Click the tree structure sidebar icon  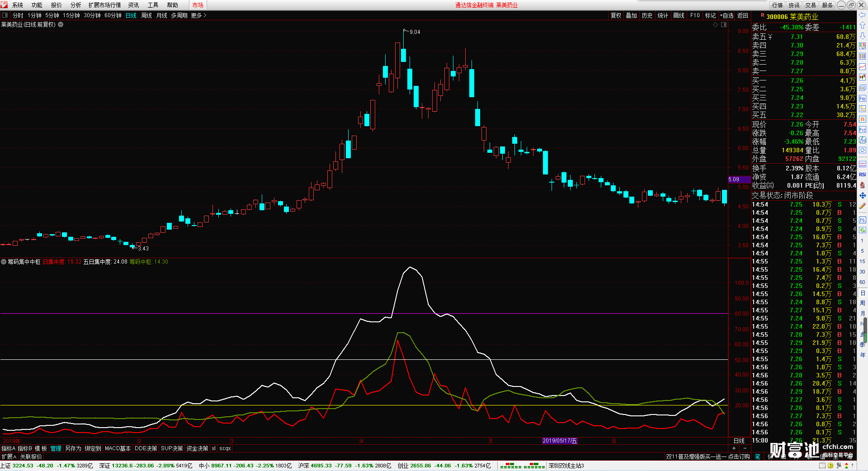pyautogui.click(x=863, y=108)
